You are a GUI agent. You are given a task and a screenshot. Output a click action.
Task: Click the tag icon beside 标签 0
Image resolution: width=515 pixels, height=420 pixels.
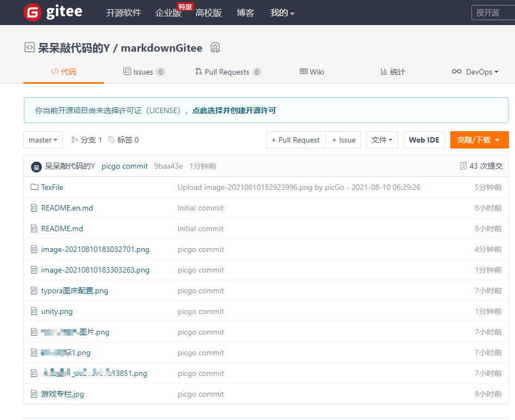[111, 140]
